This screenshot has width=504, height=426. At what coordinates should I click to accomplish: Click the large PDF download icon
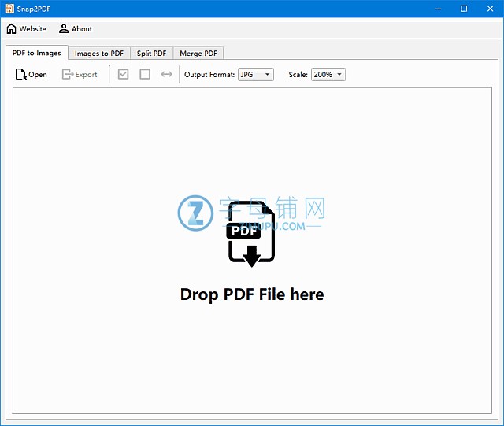tap(251, 234)
